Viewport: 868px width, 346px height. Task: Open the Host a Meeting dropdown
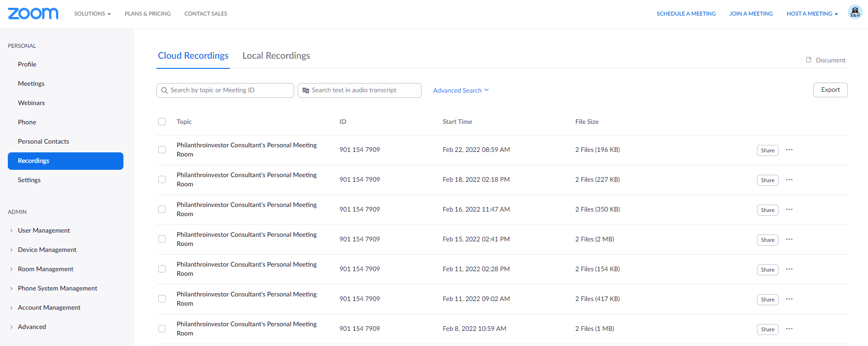812,14
